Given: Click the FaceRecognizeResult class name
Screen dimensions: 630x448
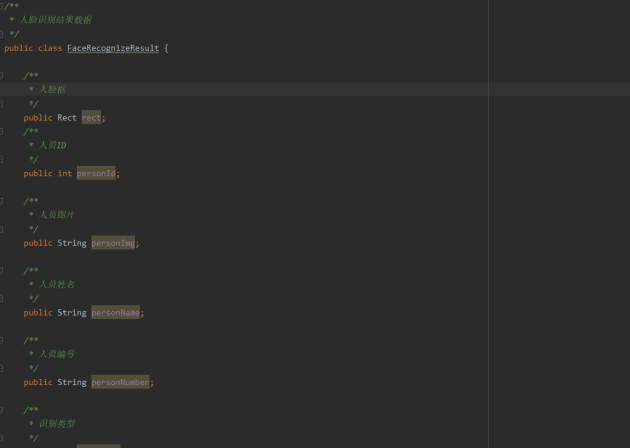Looking at the screenshot, I should (113, 48).
